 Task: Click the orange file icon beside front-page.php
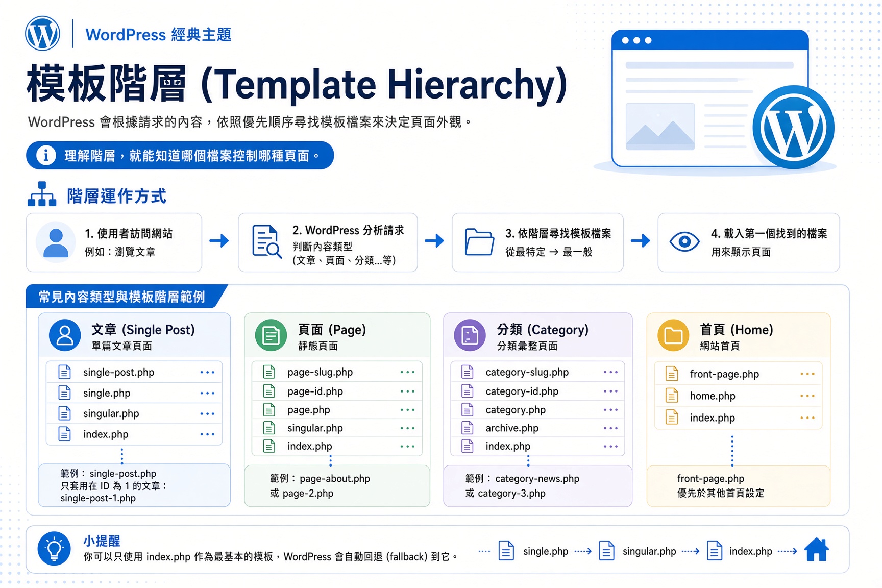point(672,374)
